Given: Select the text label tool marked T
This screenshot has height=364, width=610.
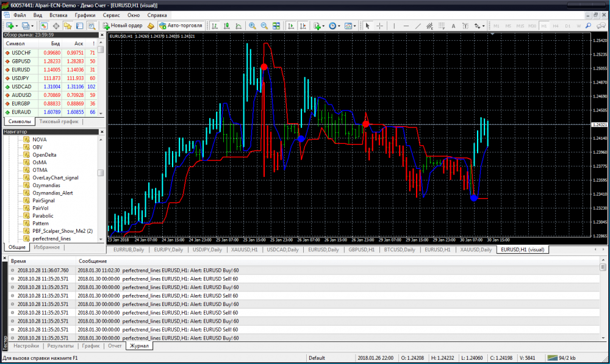Looking at the screenshot, I should [x=465, y=26].
